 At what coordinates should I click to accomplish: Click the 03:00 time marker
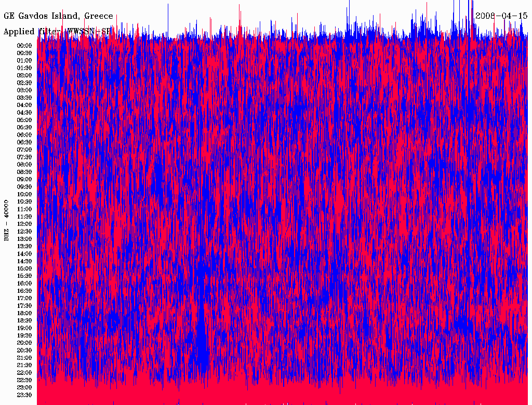point(24,90)
